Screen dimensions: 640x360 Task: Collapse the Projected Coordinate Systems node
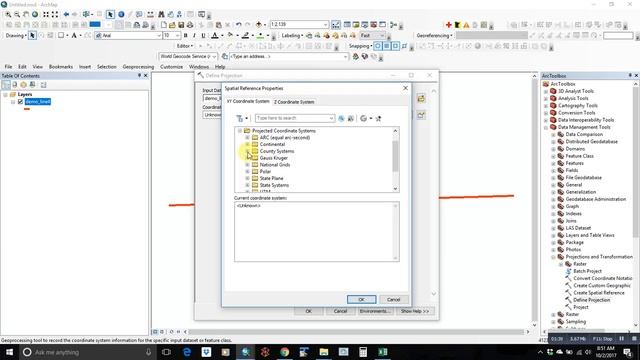(240, 131)
